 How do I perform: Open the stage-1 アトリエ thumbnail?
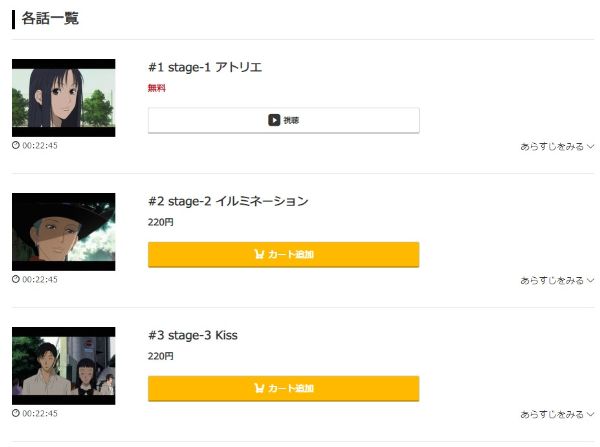pos(63,98)
